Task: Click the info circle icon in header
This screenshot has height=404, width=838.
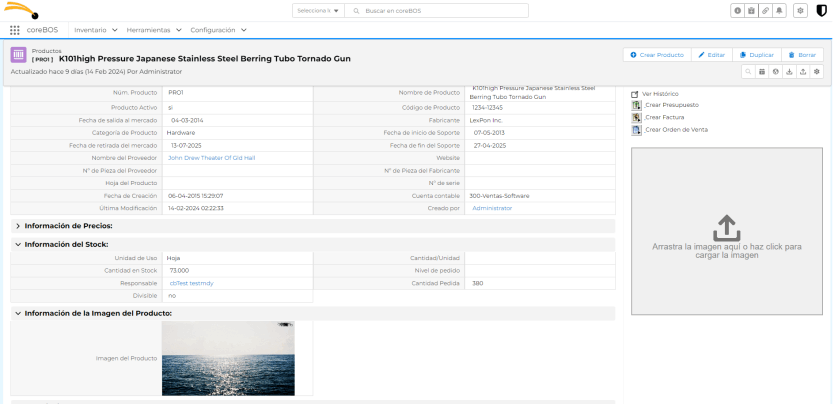Action: [x=738, y=10]
